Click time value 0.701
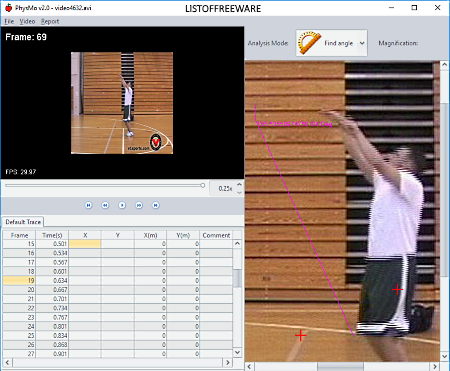 pos(52,299)
